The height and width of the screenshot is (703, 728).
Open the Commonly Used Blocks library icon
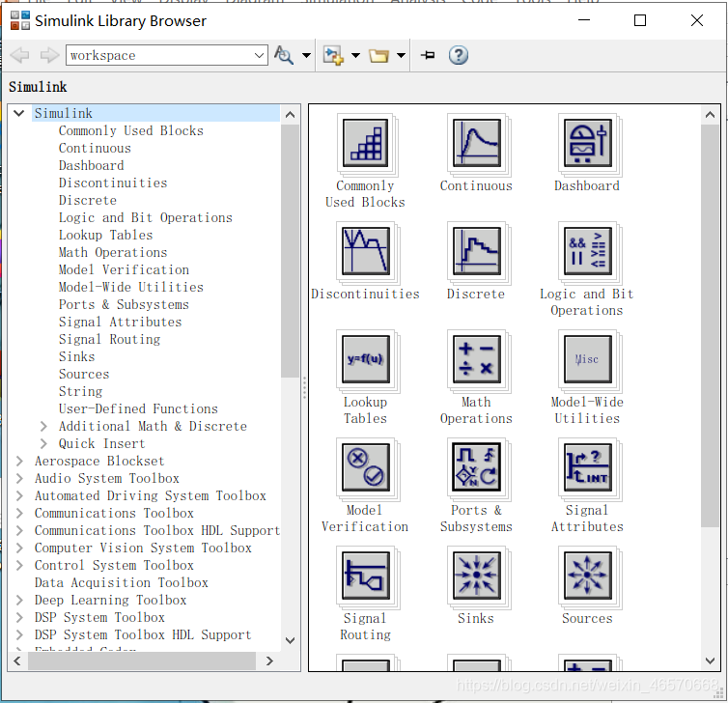pyautogui.click(x=366, y=143)
